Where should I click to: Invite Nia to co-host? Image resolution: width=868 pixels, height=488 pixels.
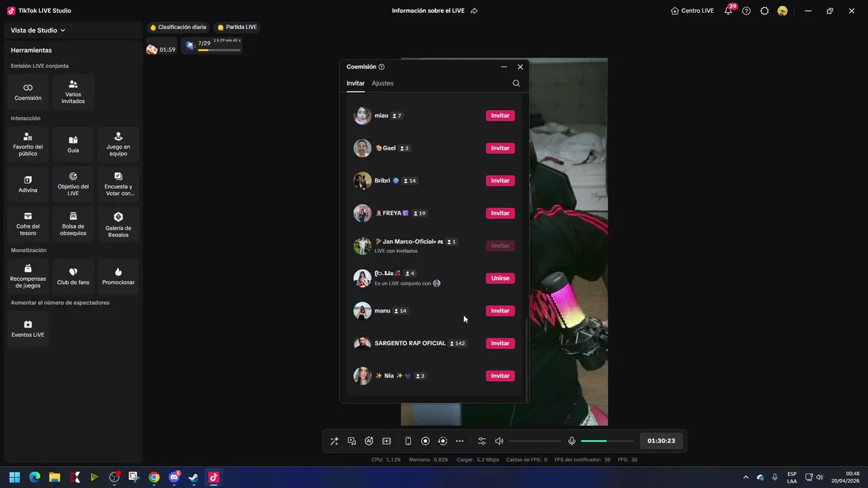tap(500, 376)
